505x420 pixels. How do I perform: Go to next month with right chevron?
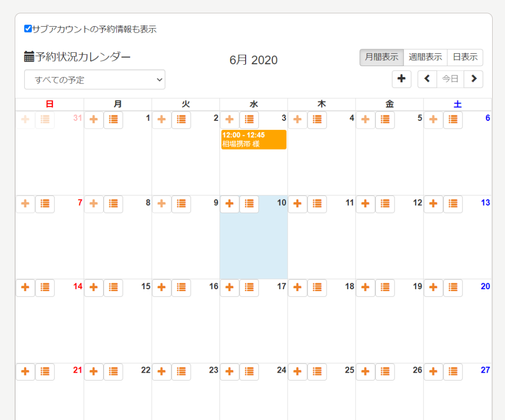click(x=473, y=79)
